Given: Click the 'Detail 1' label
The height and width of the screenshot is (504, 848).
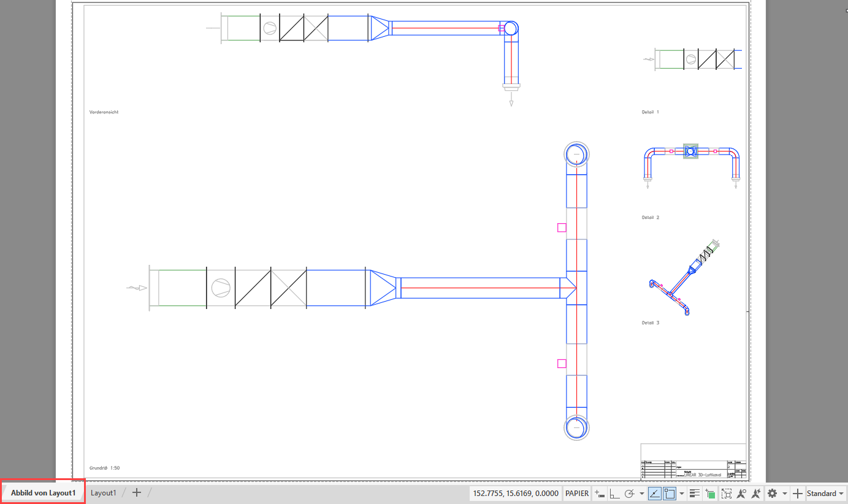Looking at the screenshot, I should pos(651,112).
